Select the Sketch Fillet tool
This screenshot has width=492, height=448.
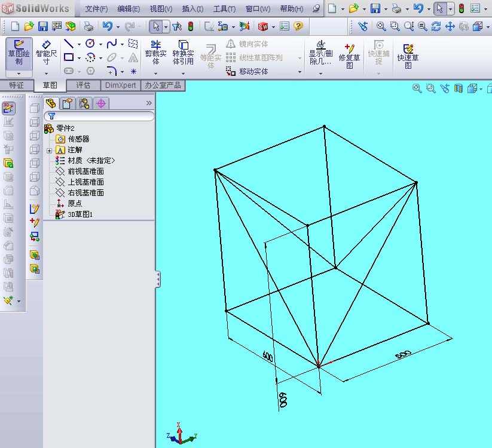coord(112,71)
